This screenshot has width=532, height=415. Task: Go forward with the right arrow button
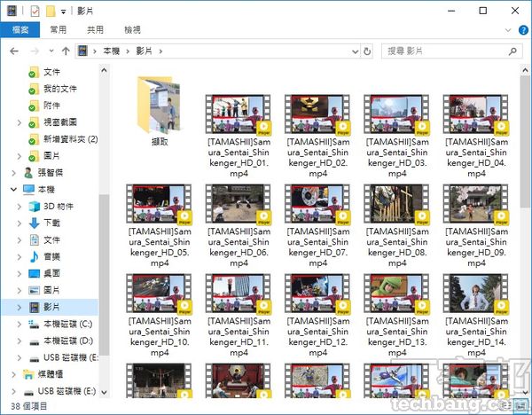point(35,51)
